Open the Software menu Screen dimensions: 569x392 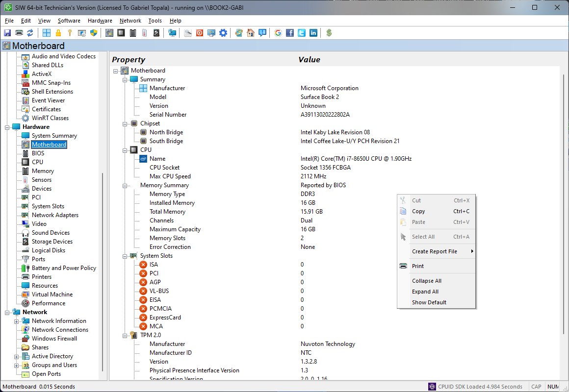pos(69,21)
